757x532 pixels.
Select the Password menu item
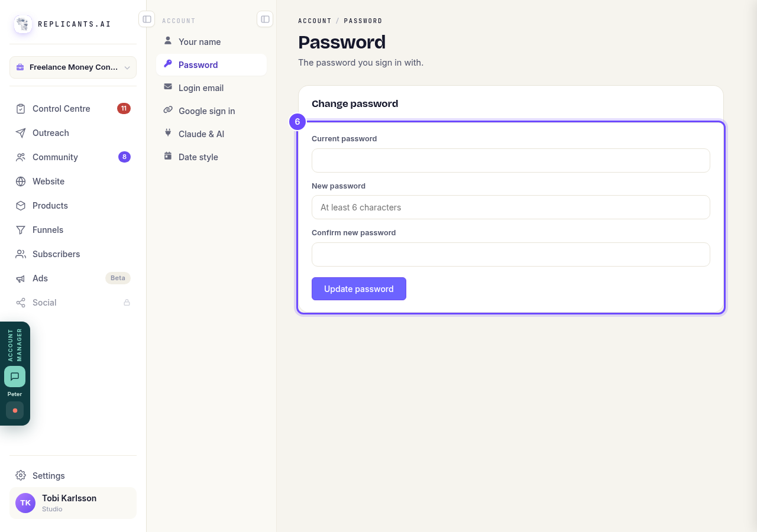pyautogui.click(x=211, y=65)
